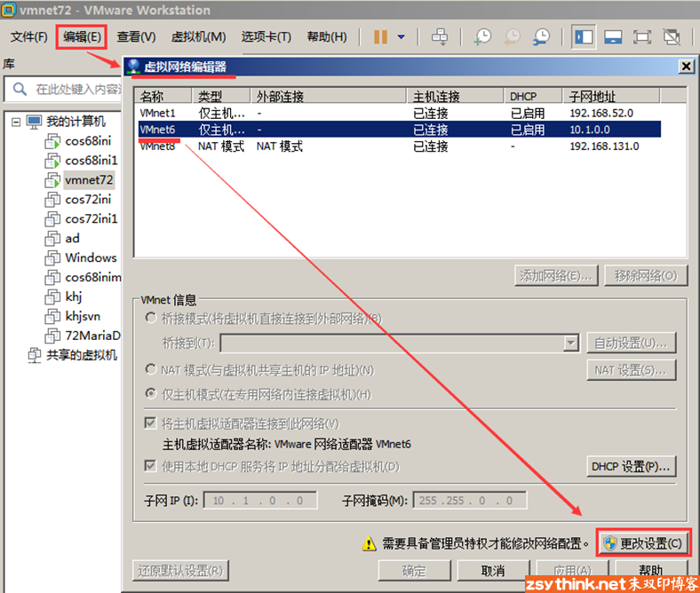Select vmnet72 in the library tree
The width and height of the screenshot is (700, 593).
pyautogui.click(x=89, y=180)
